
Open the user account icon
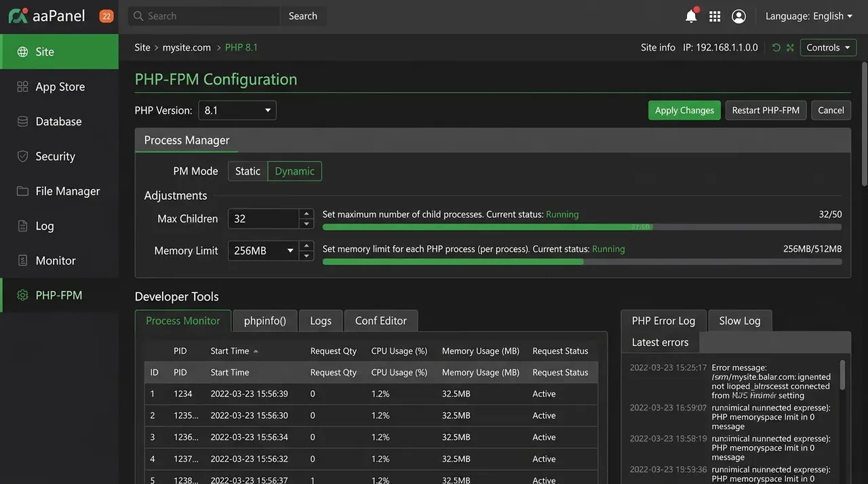point(739,16)
